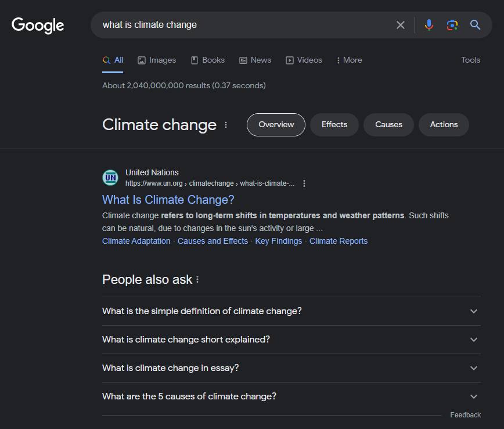Select the Effects chip
Screen dimensions: 504x429
(334, 125)
